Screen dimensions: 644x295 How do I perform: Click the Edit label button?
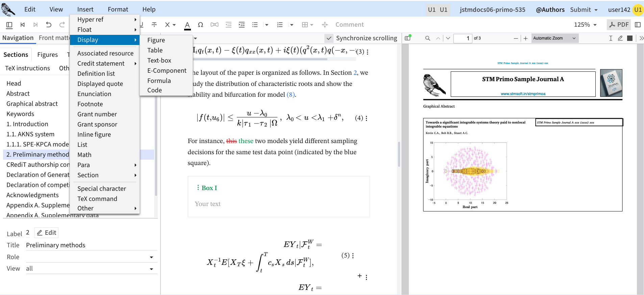coord(47,233)
